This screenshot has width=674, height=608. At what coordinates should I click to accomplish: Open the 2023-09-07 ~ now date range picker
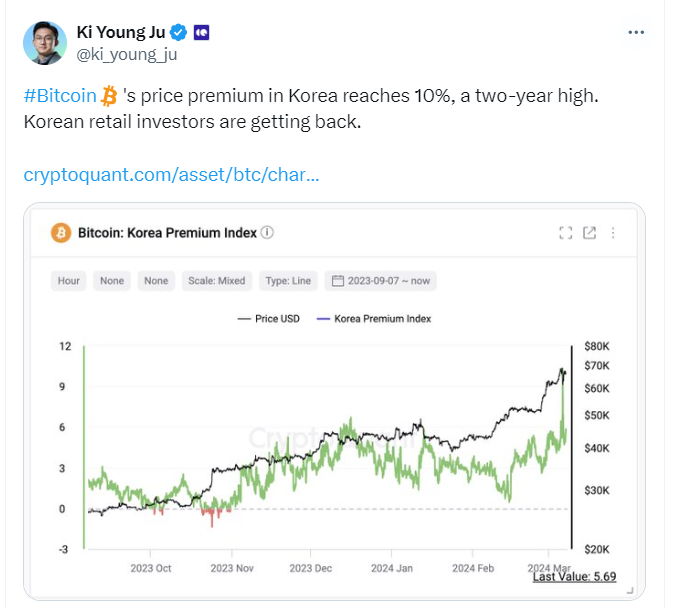click(380, 281)
